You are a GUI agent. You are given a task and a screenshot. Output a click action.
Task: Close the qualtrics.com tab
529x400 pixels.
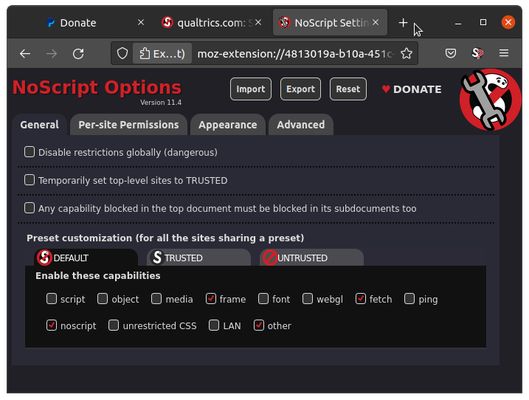[258, 23]
